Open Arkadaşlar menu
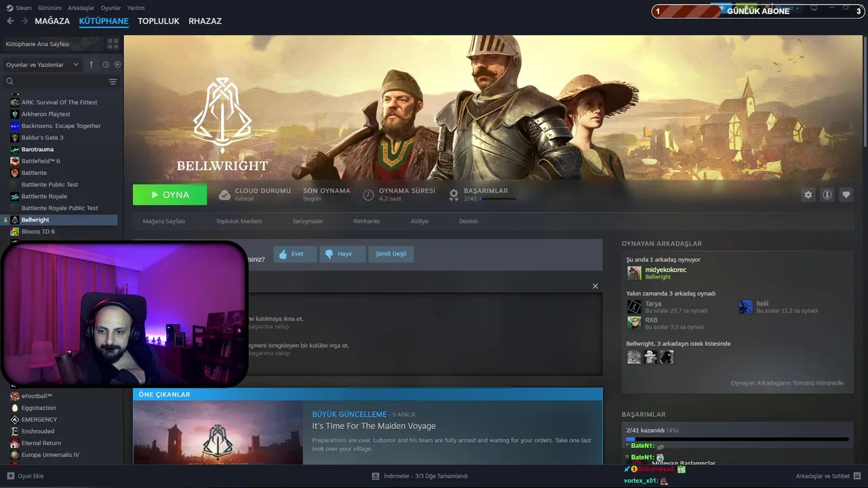This screenshot has height=488, width=868. tap(81, 8)
